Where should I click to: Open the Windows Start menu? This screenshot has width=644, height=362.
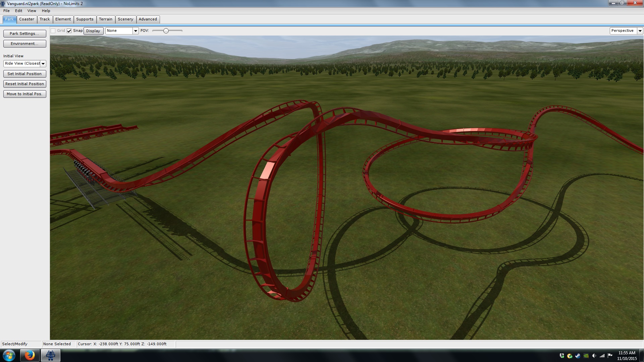pyautogui.click(x=9, y=355)
